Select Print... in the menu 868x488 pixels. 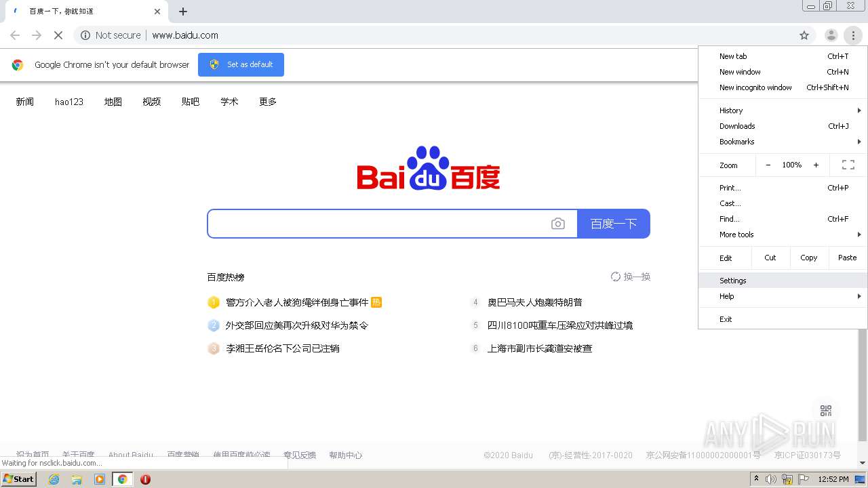(783, 188)
